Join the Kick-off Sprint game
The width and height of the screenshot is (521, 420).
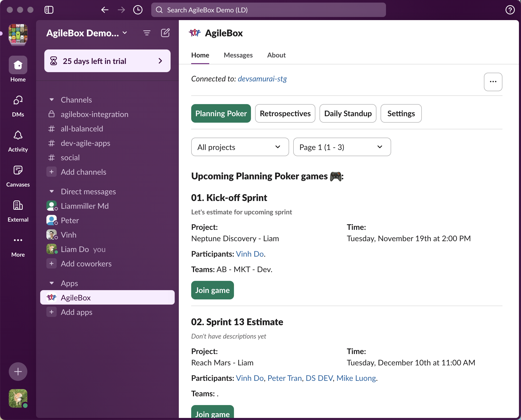pos(212,290)
